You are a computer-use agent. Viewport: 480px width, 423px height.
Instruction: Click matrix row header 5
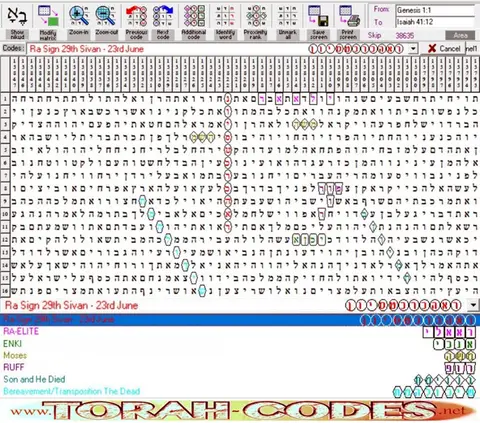point(5,150)
